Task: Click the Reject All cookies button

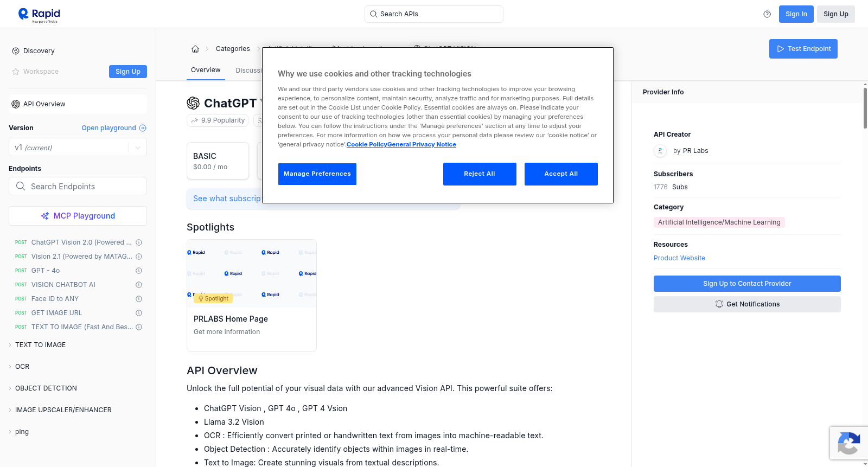Action: point(480,174)
